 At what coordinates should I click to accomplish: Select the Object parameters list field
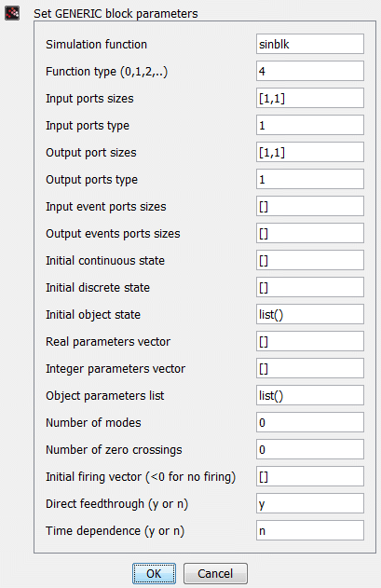[x=310, y=395]
